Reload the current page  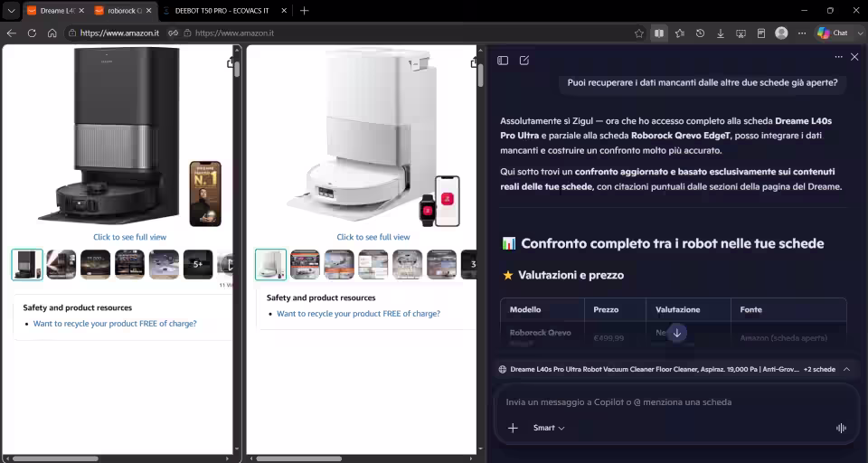[x=32, y=33]
